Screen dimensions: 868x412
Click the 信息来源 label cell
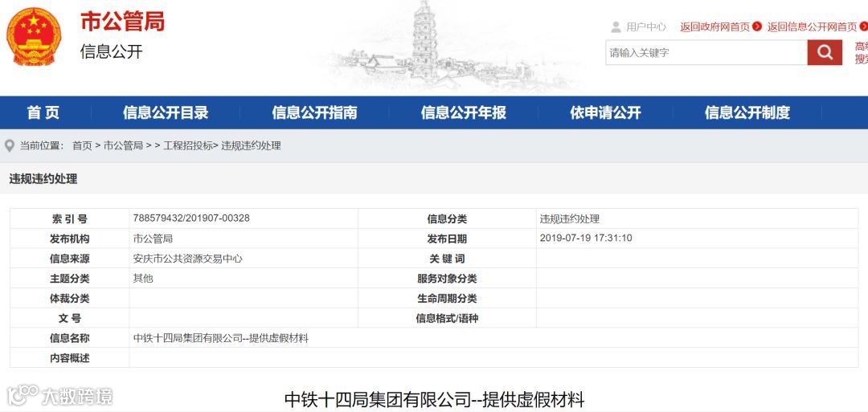pos(70,259)
